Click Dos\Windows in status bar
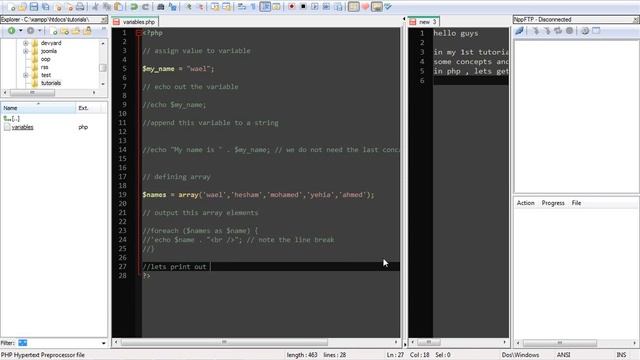640x360 pixels. 520,355
